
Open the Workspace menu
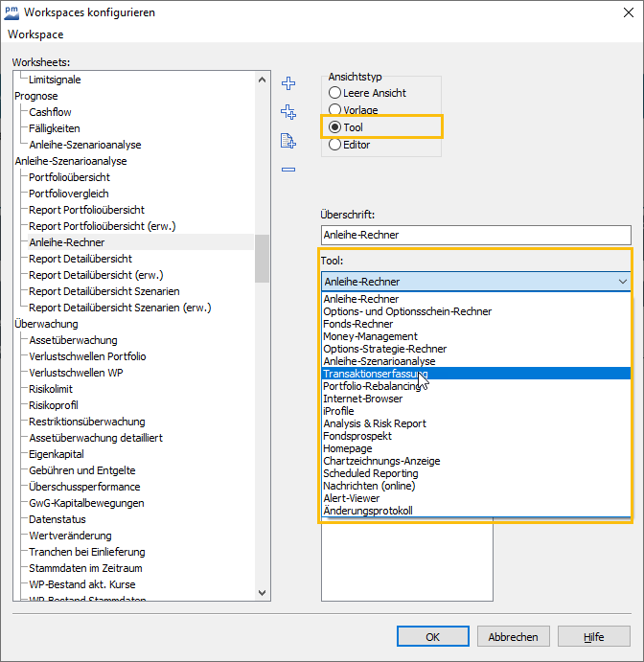pos(35,34)
